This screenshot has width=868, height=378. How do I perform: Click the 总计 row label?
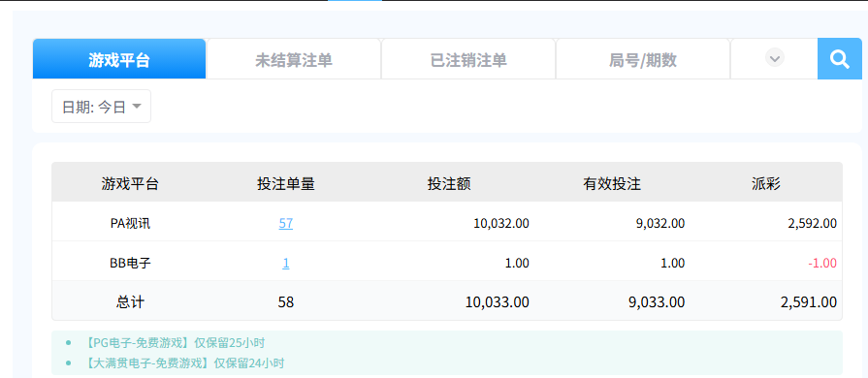tap(130, 302)
